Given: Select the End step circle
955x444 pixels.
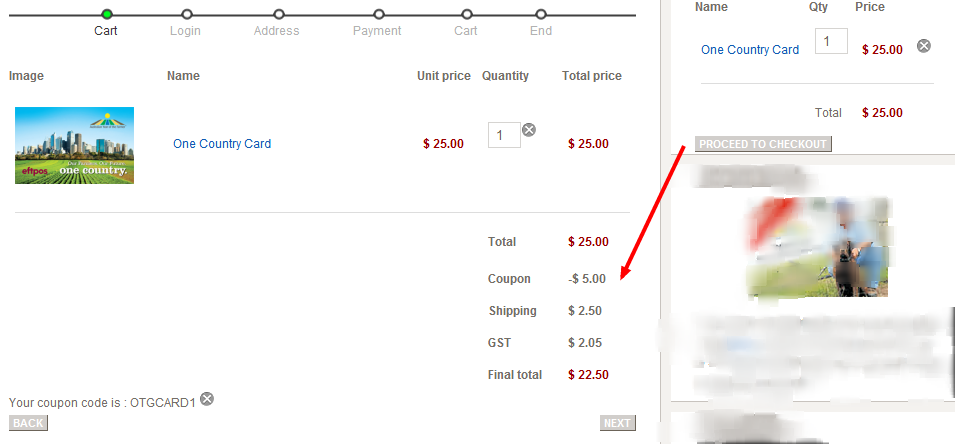Looking at the screenshot, I should (x=541, y=14).
